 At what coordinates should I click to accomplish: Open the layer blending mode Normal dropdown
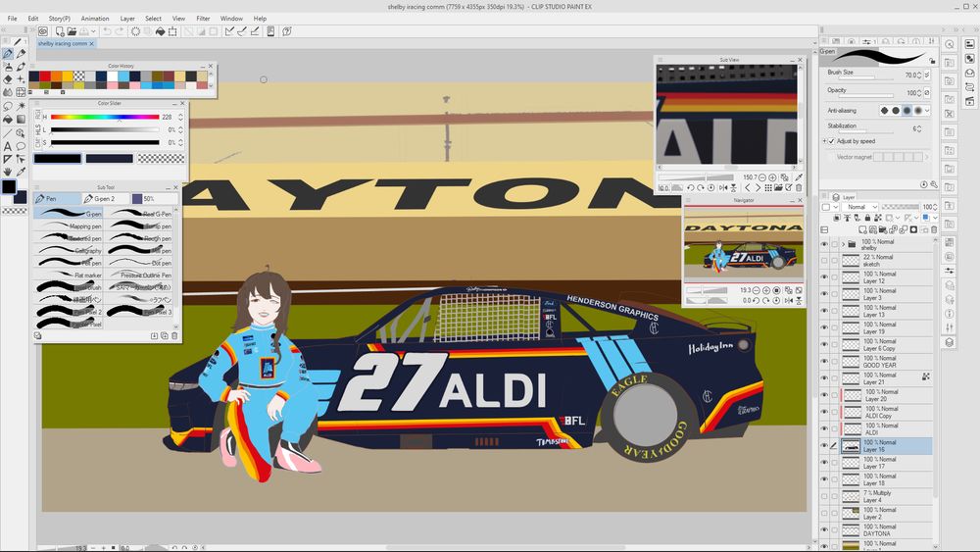(x=859, y=207)
